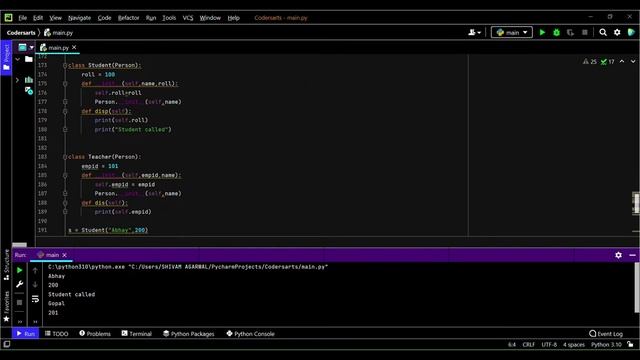Image resolution: width=640 pixels, height=360 pixels.
Task: Open IDE settings gear in top toolbar
Action: coord(617,32)
